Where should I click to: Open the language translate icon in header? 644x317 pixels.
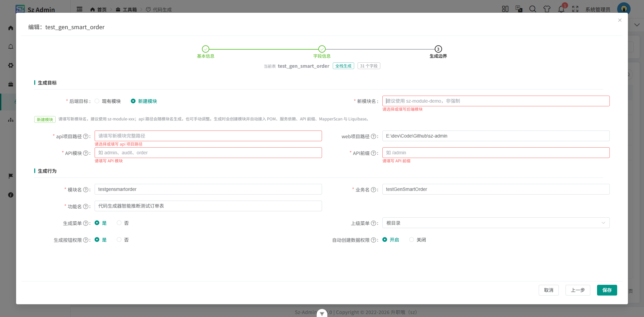click(519, 9)
